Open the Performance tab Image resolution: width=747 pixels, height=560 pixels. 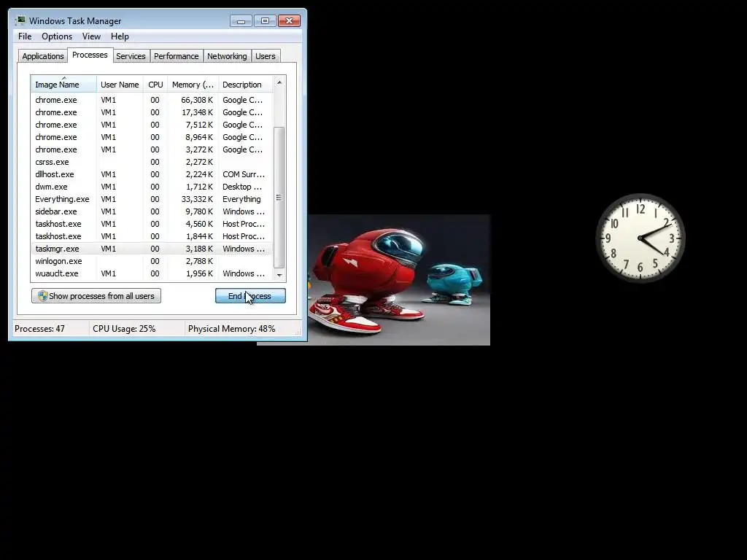pos(177,56)
